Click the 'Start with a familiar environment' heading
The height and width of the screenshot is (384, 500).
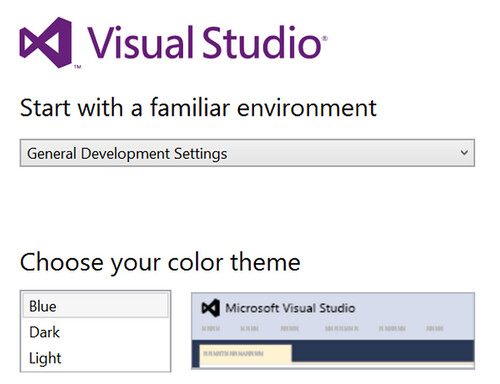pos(198,108)
